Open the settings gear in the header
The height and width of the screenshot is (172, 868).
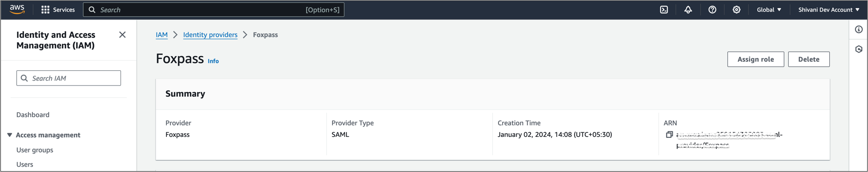[736, 9]
